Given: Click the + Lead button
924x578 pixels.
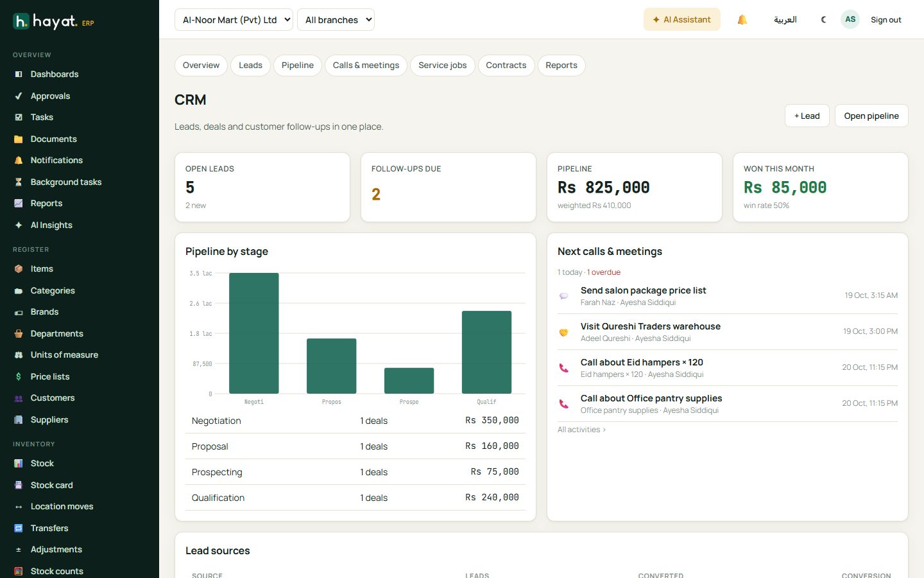Looking at the screenshot, I should [807, 116].
